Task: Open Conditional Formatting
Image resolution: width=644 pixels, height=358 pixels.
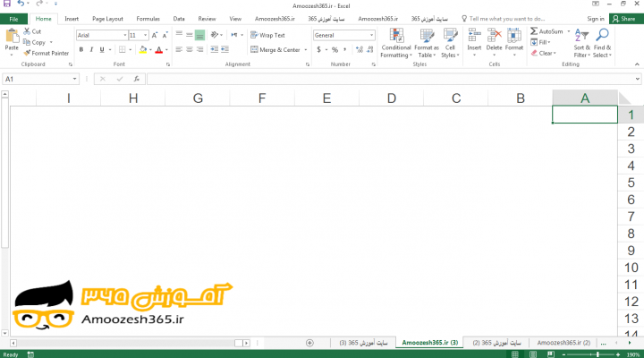Action: (396, 43)
